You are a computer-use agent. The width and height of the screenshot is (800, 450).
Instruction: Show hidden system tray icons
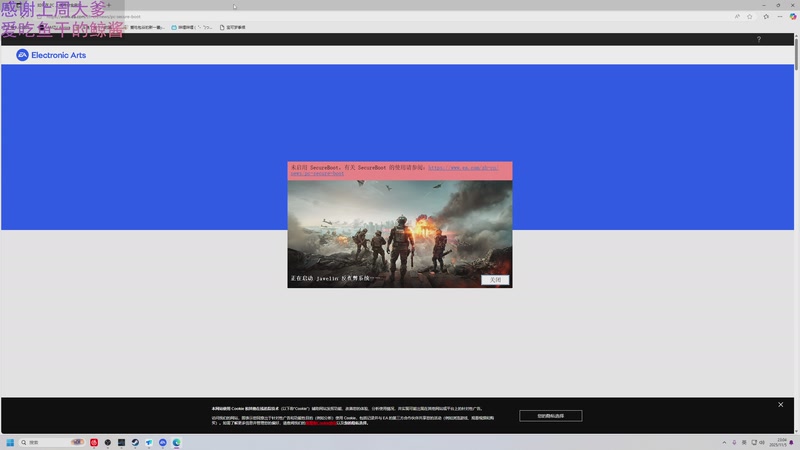point(724,442)
